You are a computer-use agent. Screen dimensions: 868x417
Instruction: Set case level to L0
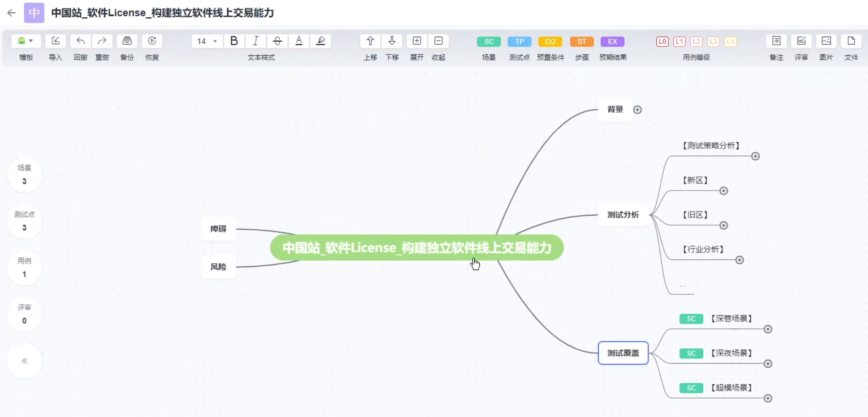(x=662, y=41)
